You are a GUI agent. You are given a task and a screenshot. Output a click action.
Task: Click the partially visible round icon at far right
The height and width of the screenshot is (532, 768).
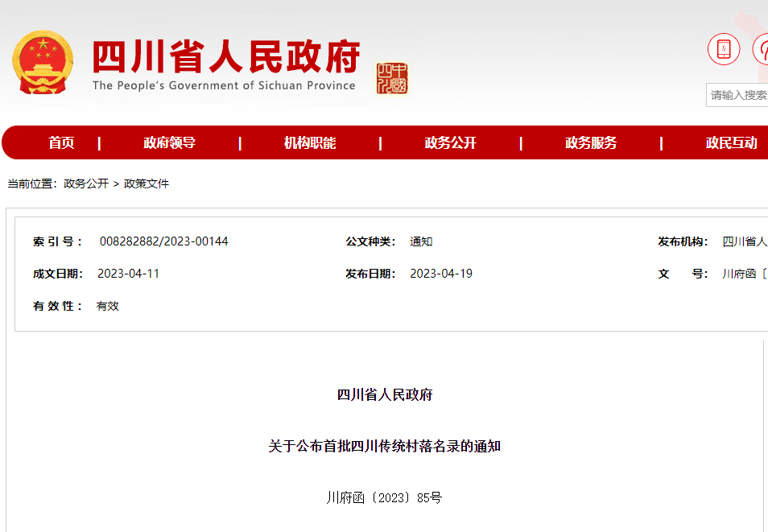click(x=763, y=50)
